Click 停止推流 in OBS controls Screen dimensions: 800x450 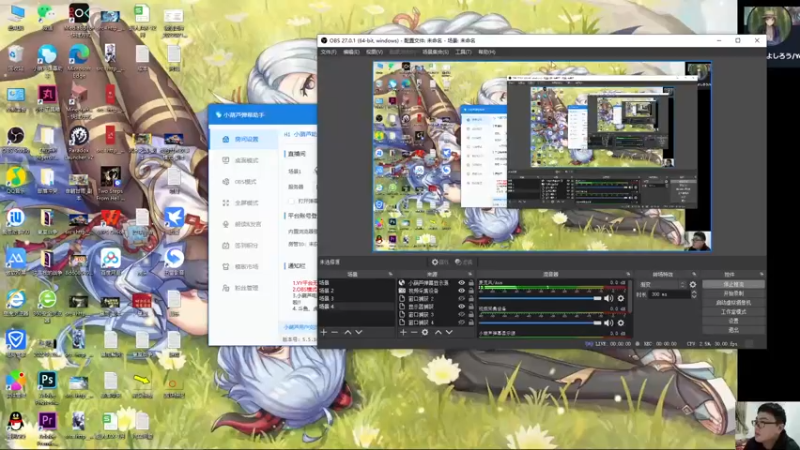[733, 284]
